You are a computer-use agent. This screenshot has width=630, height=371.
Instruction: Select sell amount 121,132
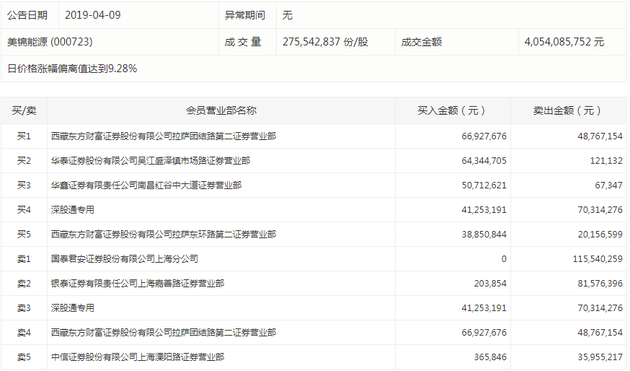point(606,161)
